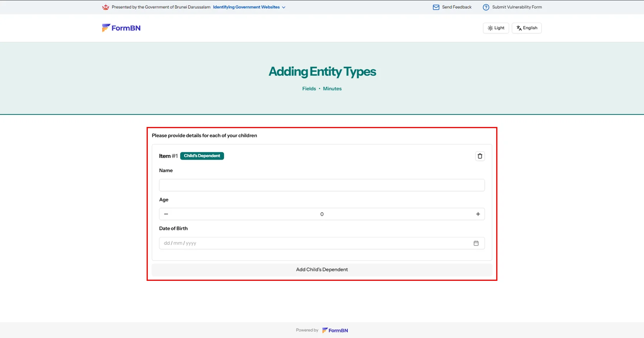
Task: Click the Brunei government crest icon
Action: click(106, 7)
